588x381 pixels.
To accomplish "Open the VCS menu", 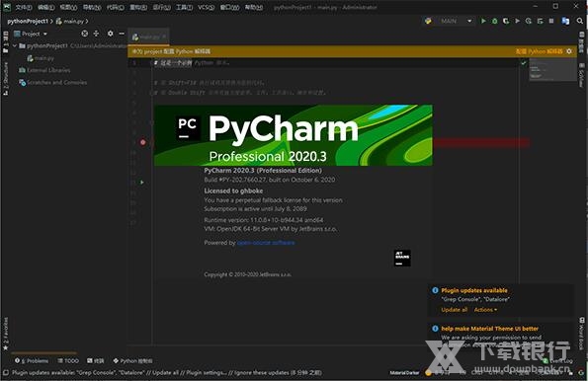I will click(207, 7).
